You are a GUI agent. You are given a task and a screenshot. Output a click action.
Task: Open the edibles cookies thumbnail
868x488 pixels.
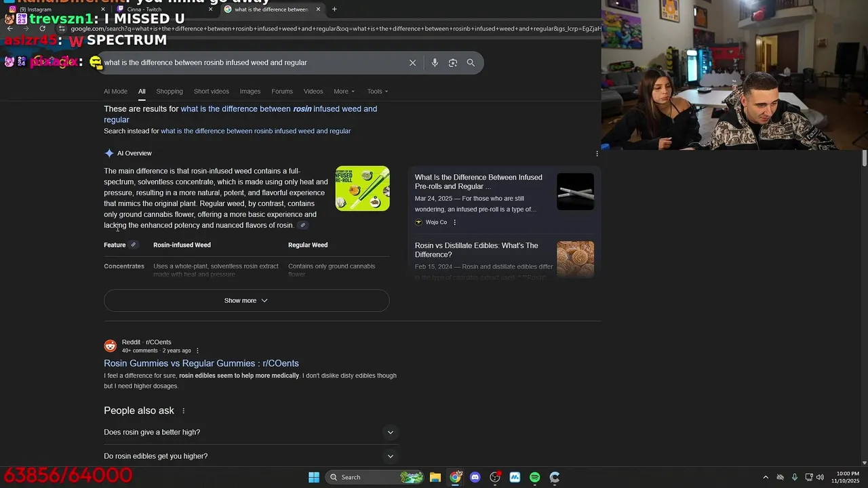(x=575, y=260)
